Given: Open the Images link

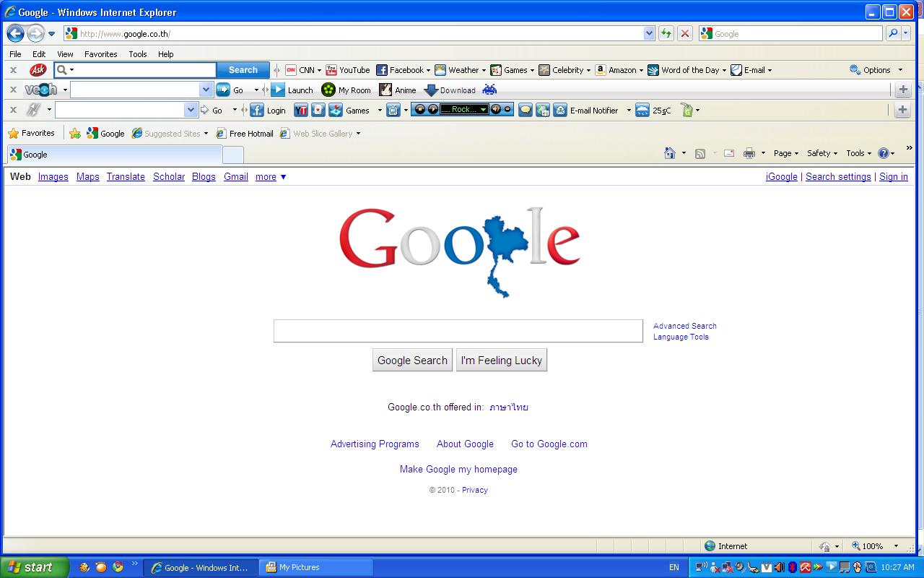Looking at the screenshot, I should click(53, 176).
